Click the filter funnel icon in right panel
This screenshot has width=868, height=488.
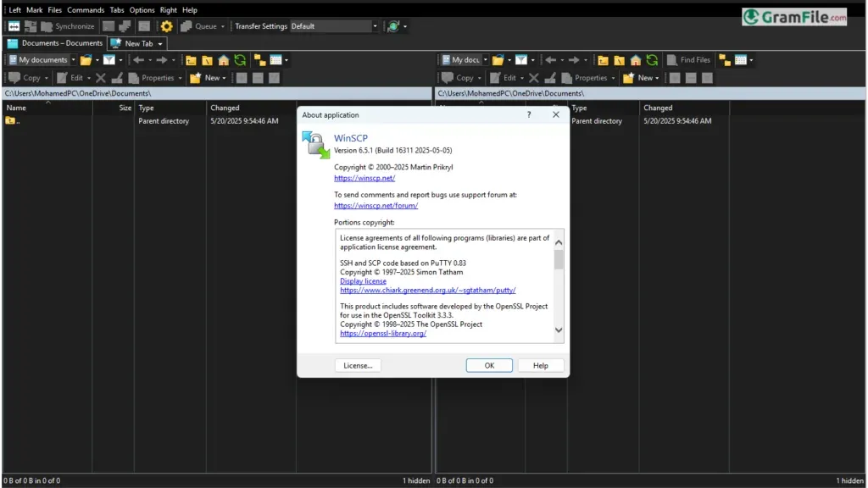tap(521, 60)
